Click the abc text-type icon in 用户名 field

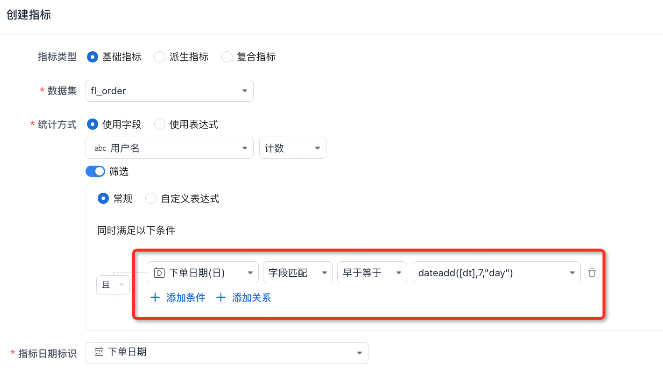click(x=100, y=148)
